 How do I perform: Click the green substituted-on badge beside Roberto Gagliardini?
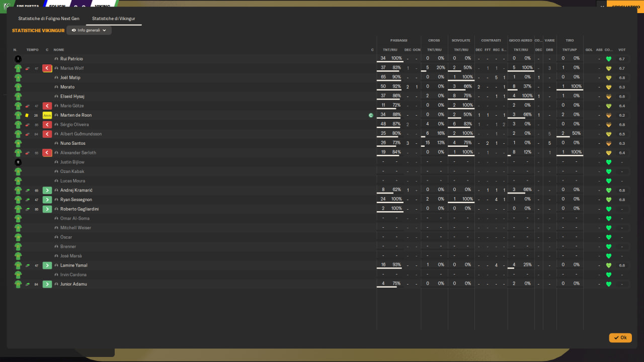pyautogui.click(x=47, y=209)
